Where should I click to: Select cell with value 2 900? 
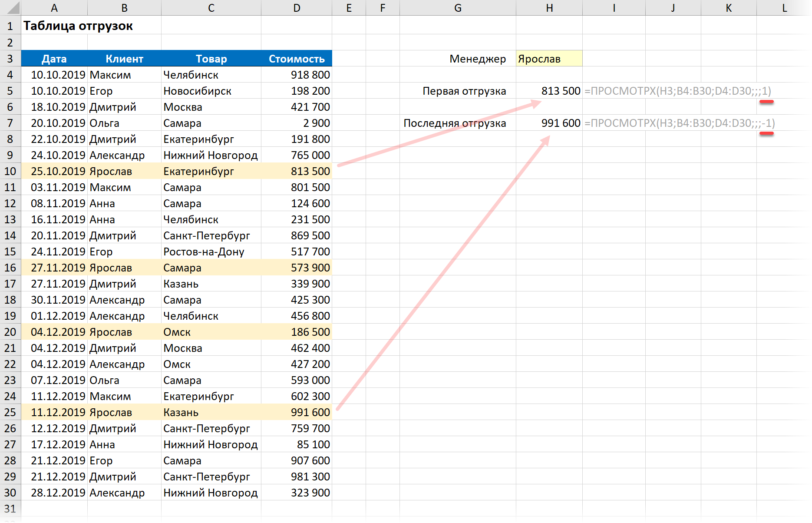[297, 123]
